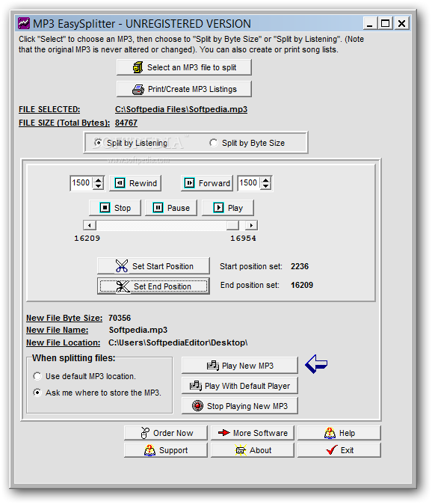Click the pause bars icon
Image resolution: width=432 pixels, height=504 pixels.
(x=158, y=208)
